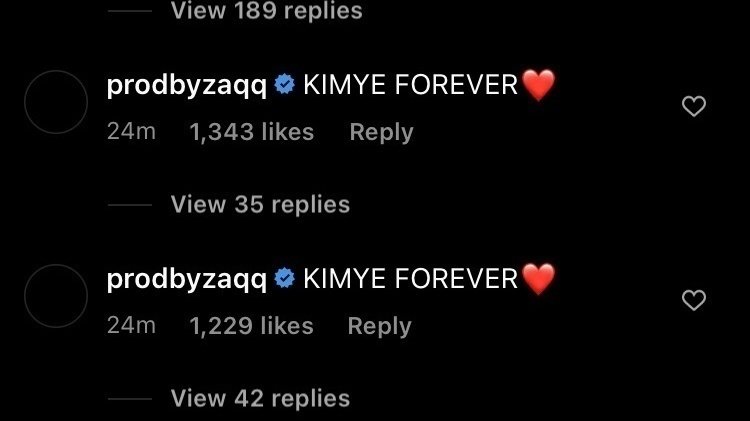Reply to the comment with 1,343 likes
This screenshot has height=421, width=750.
(x=381, y=132)
